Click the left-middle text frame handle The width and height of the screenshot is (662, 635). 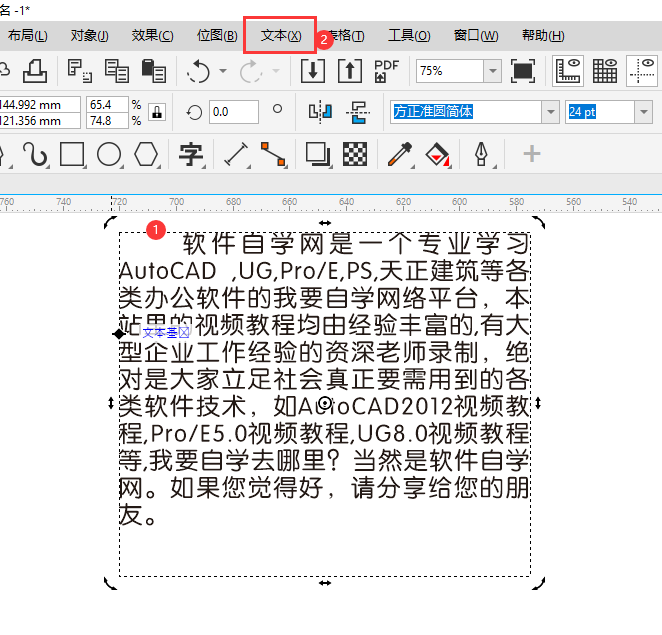[111, 404]
